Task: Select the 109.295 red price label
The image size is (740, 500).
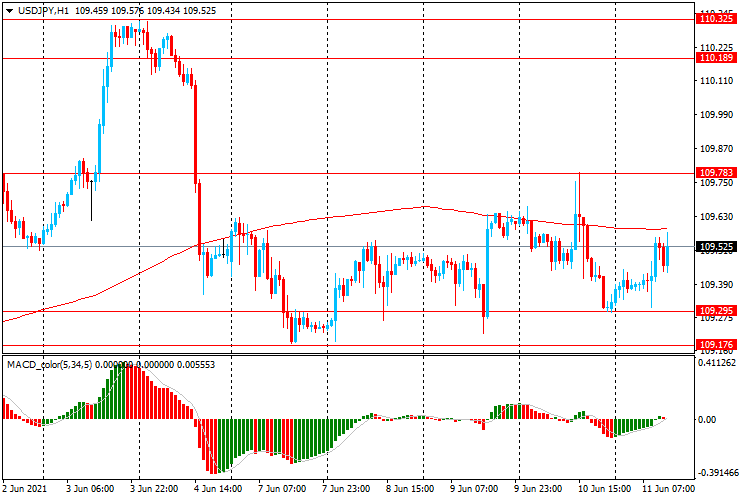Action: (716, 311)
